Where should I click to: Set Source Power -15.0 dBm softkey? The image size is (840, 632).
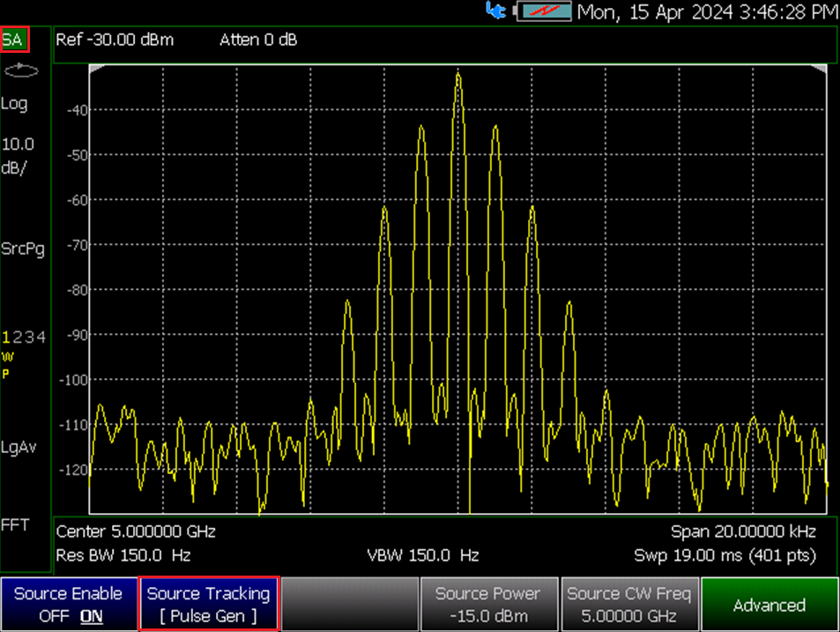pos(490,604)
